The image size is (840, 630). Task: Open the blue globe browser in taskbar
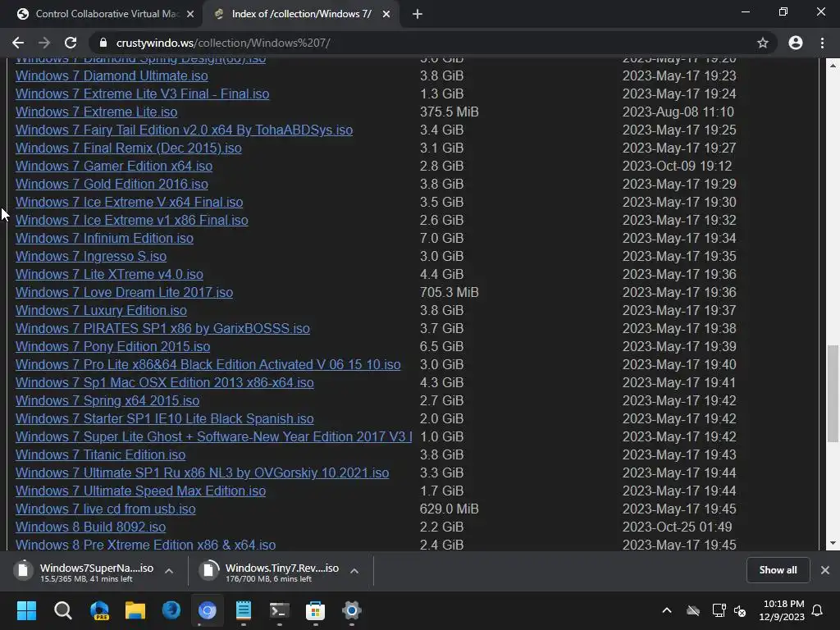tap(171, 610)
